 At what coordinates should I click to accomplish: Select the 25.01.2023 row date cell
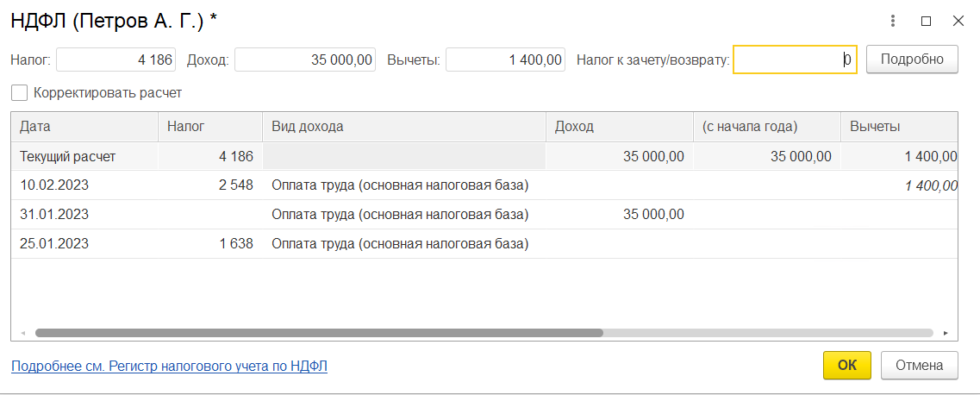pyautogui.click(x=54, y=243)
